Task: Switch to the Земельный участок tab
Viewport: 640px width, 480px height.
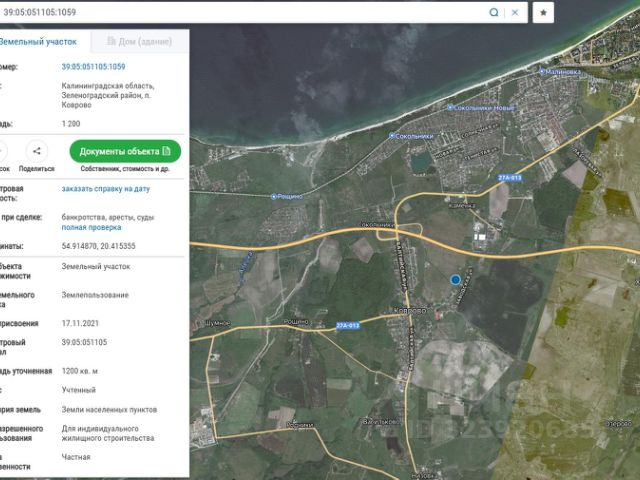Action: point(37,42)
